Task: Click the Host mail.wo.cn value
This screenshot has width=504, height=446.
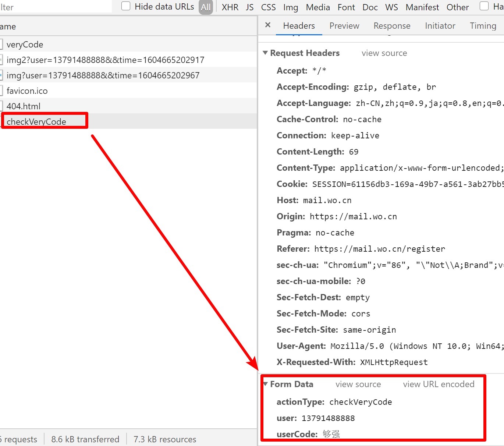Action: pos(327,200)
